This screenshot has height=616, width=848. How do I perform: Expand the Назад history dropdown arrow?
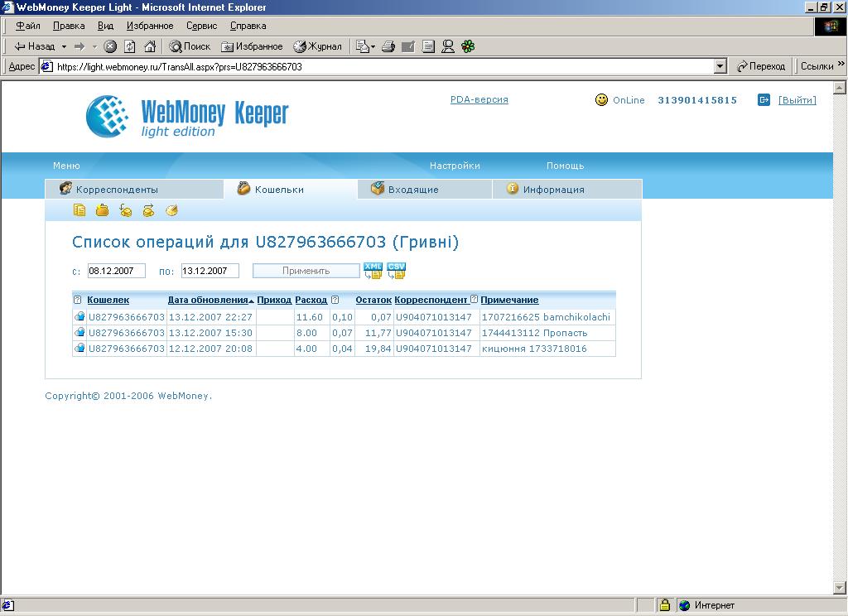(x=64, y=46)
